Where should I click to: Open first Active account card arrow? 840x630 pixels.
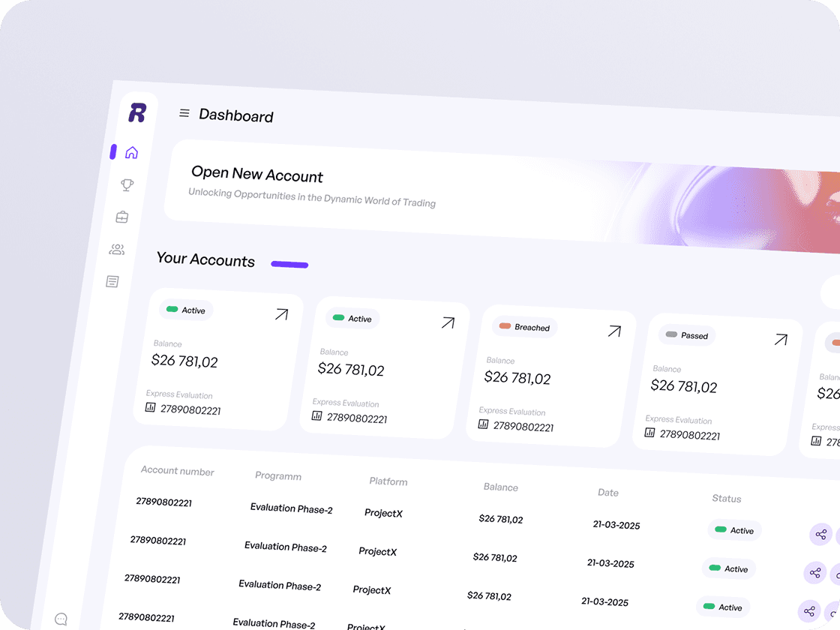coord(282,314)
